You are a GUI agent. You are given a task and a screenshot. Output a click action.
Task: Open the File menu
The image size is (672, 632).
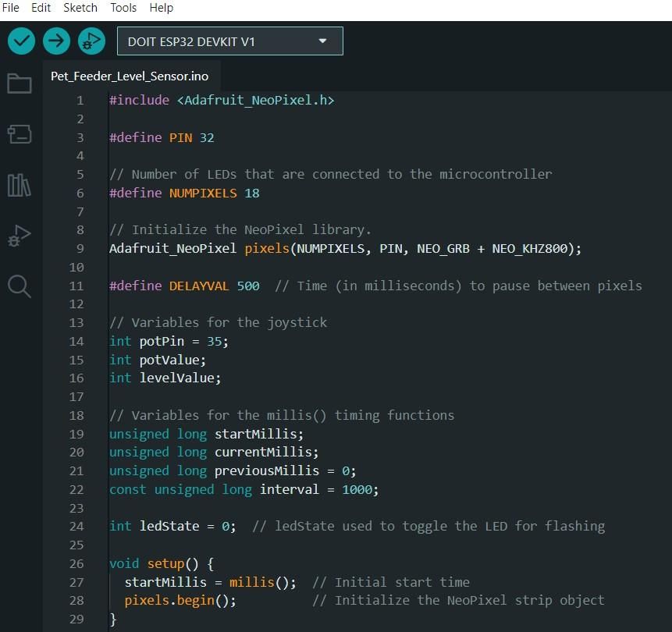[11, 8]
